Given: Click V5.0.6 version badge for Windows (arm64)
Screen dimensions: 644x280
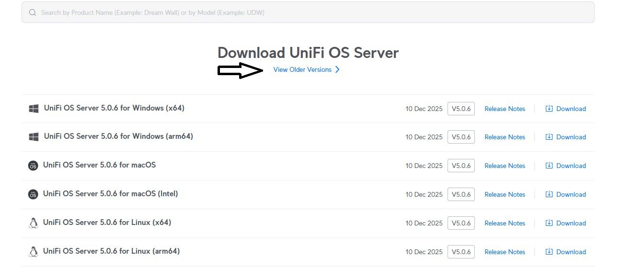Looking at the screenshot, I should (461, 137).
